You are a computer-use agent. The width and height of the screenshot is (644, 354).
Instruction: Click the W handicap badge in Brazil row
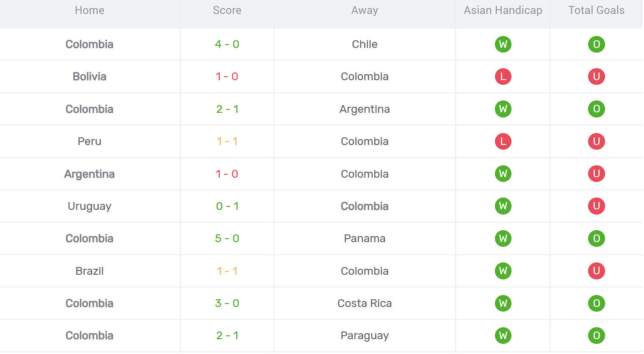tap(503, 271)
